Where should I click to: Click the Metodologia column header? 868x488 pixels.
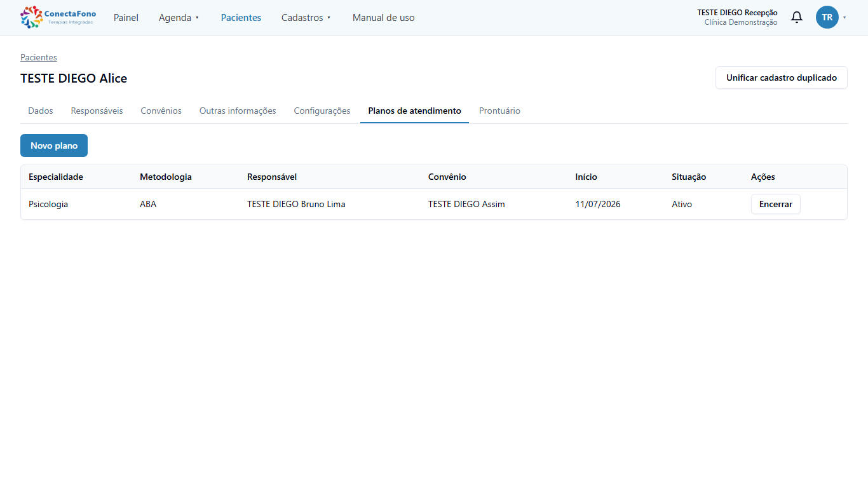point(166,177)
